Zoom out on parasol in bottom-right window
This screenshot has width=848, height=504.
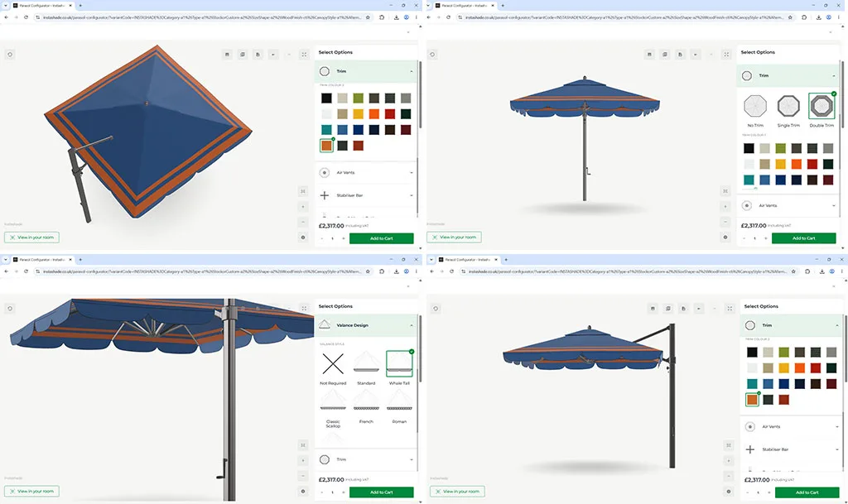729,476
